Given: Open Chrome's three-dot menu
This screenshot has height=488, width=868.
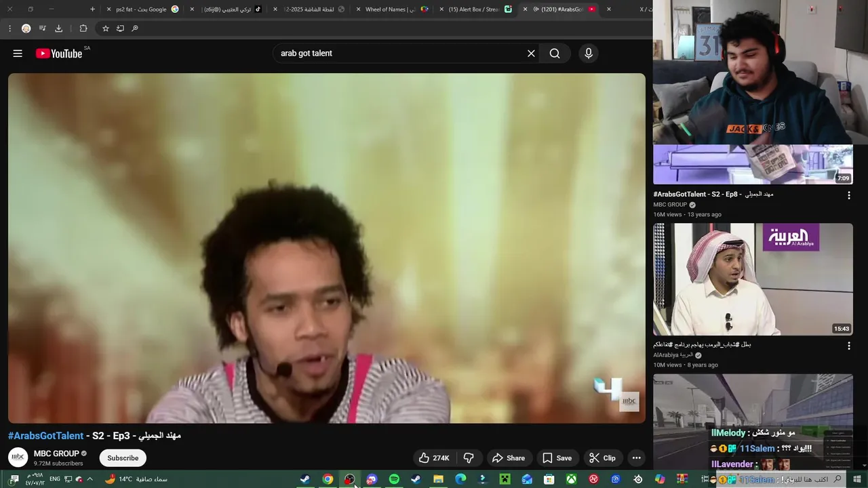Looking at the screenshot, I should click(x=9, y=28).
